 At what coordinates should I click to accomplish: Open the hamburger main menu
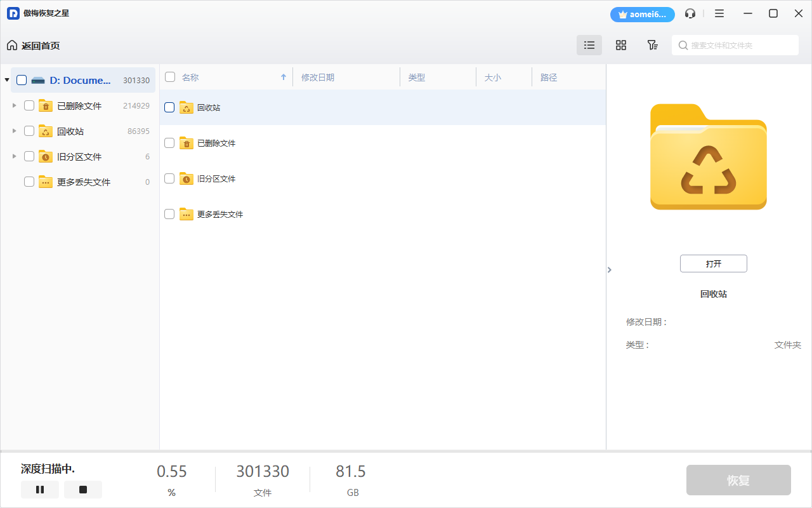[719, 14]
